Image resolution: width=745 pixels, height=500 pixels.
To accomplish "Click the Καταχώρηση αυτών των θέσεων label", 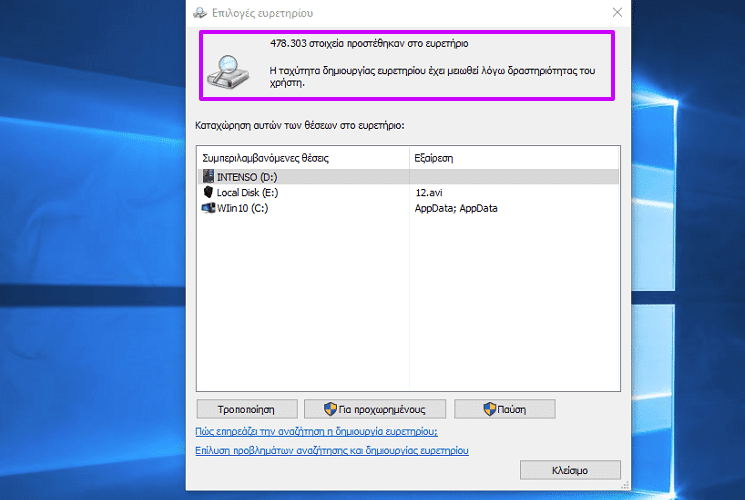I will coord(300,125).
